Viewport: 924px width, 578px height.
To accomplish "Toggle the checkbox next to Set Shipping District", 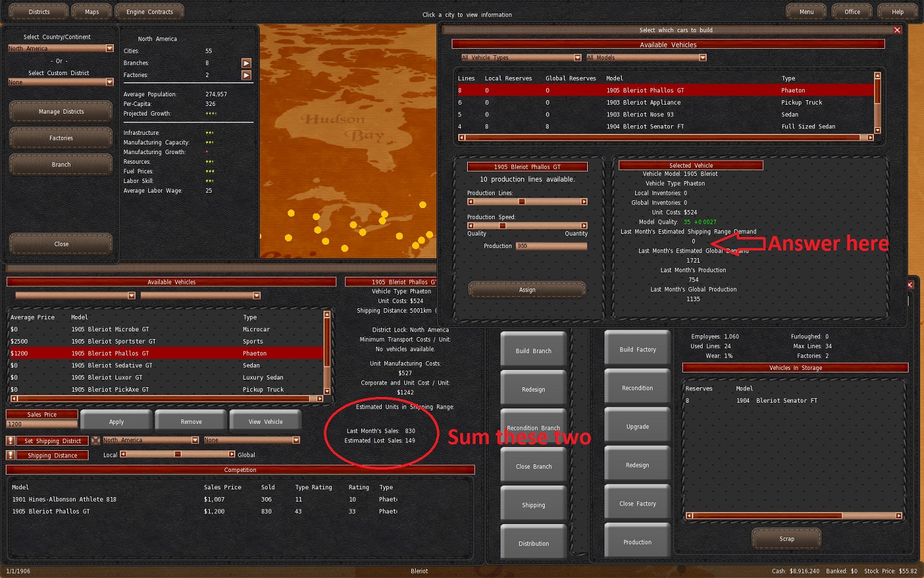I will [x=96, y=441].
